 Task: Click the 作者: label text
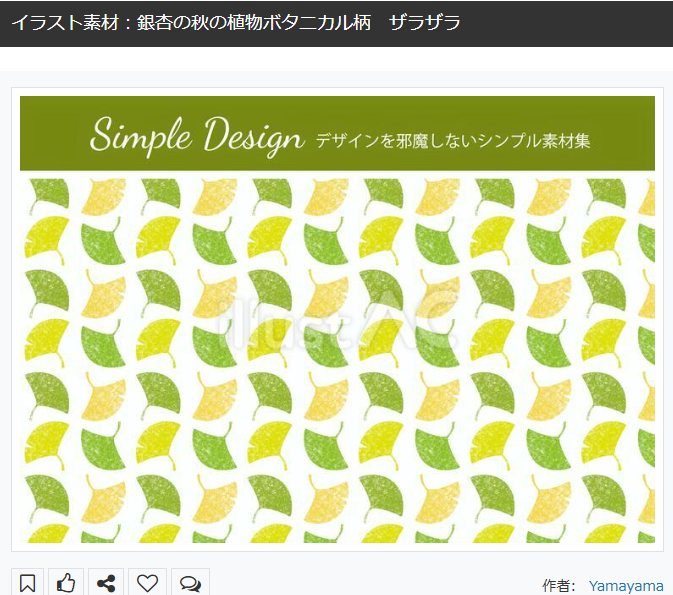[558, 586]
